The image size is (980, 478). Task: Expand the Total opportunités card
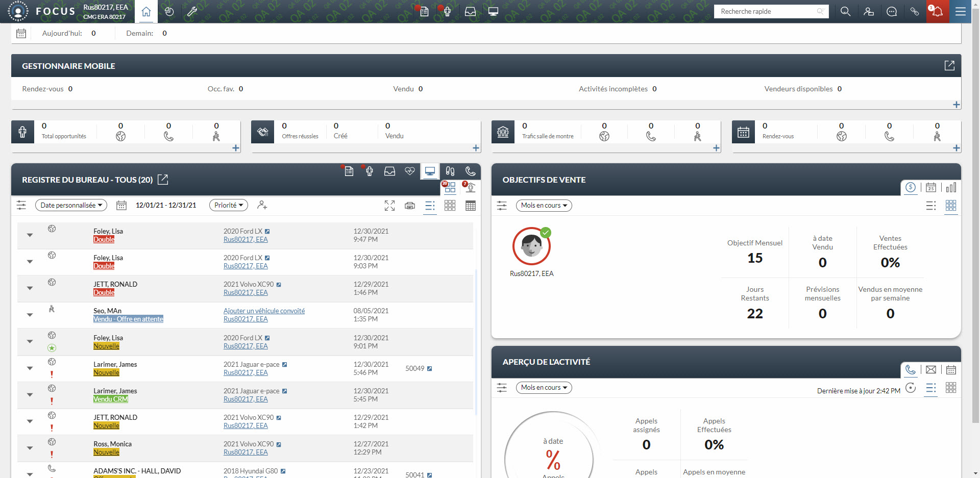[236, 148]
